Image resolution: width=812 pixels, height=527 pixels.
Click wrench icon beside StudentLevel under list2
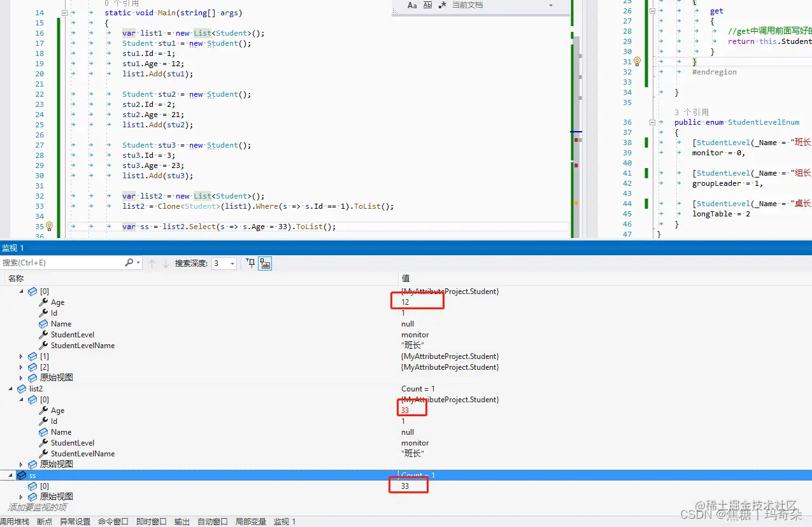[44, 443]
